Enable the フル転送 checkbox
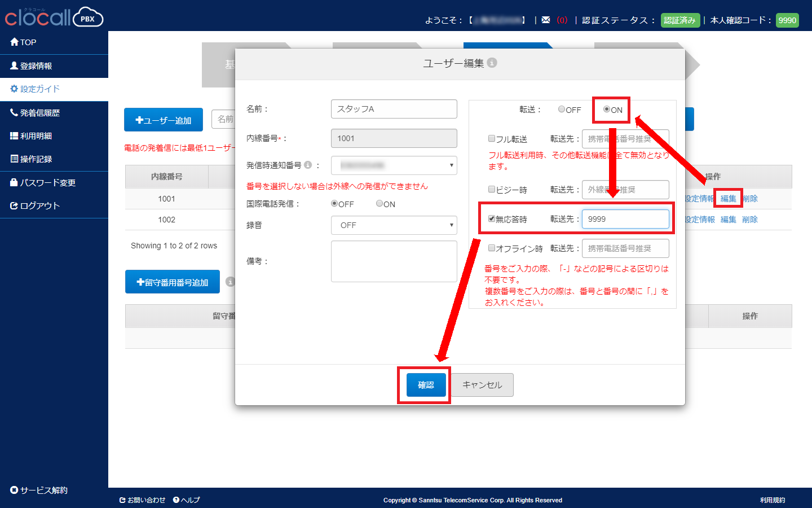The image size is (812, 508). pyautogui.click(x=492, y=138)
